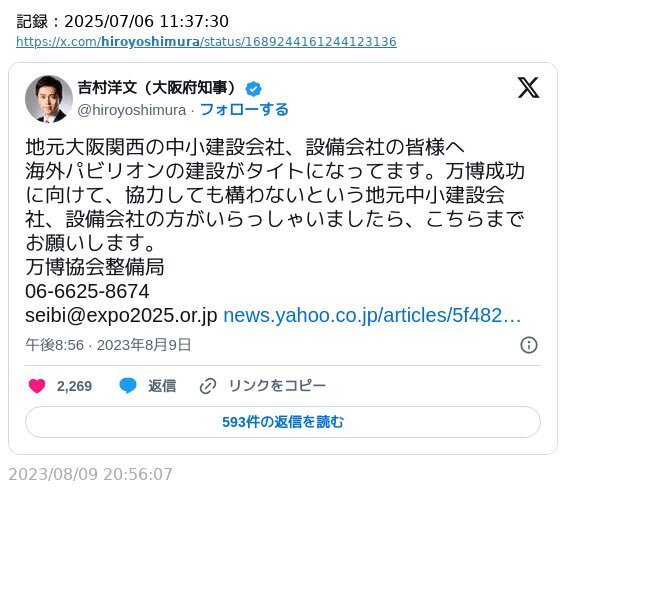Open the 午後8:56 · 2023年8月9日 timestamp
Viewport: 660px width, 603px height.
tap(108, 345)
